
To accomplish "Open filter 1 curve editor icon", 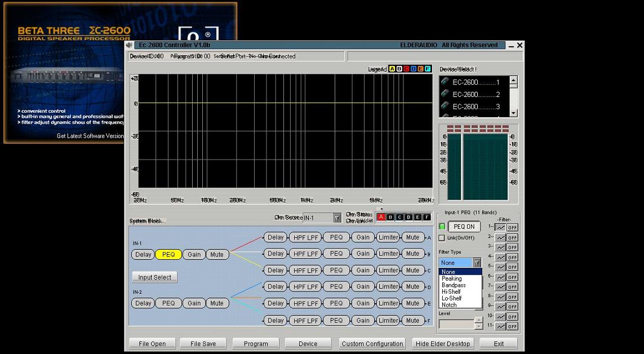I will tap(500, 228).
